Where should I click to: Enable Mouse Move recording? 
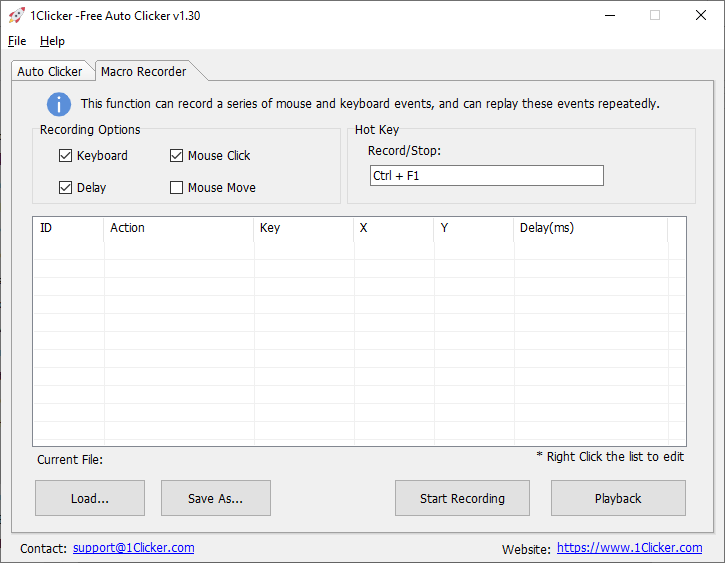pos(177,188)
